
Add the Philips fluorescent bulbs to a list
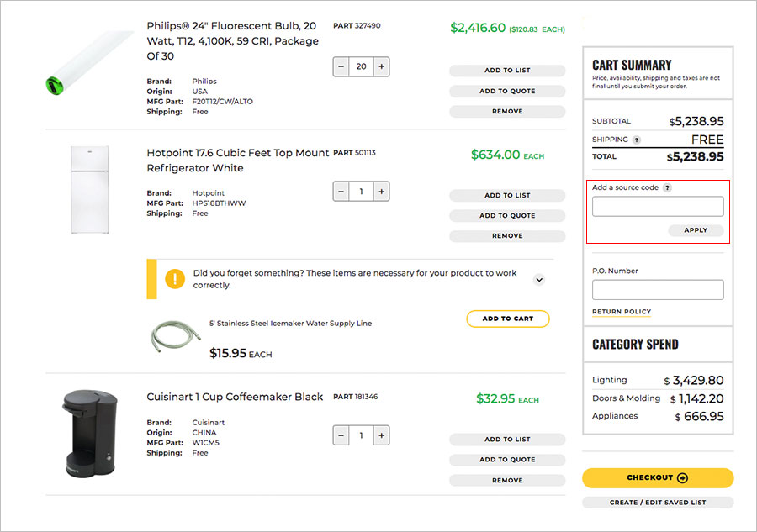(506, 70)
